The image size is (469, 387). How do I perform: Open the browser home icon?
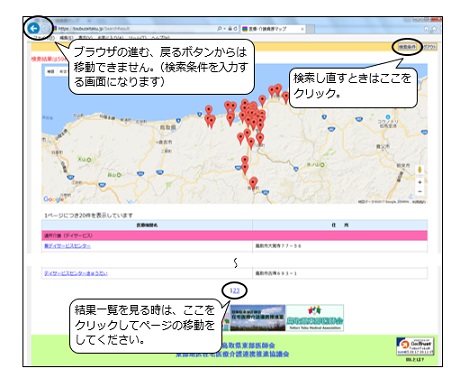tap(427, 29)
